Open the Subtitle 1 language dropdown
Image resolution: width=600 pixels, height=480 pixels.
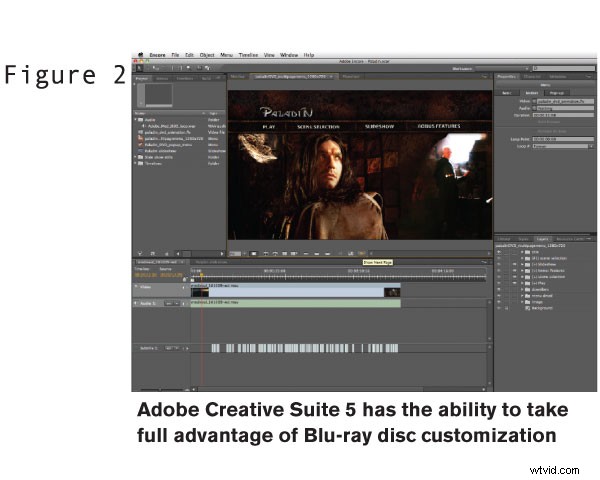(x=172, y=348)
